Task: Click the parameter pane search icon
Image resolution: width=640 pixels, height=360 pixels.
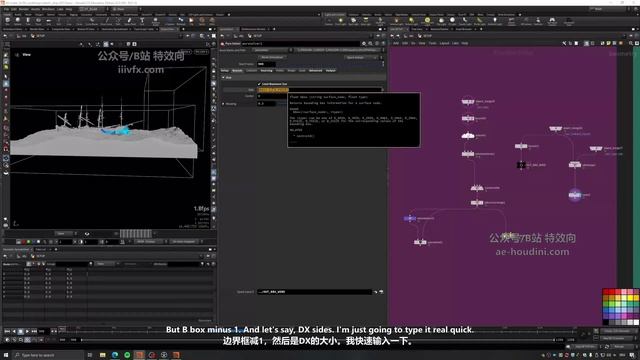Action: [x=370, y=43]
